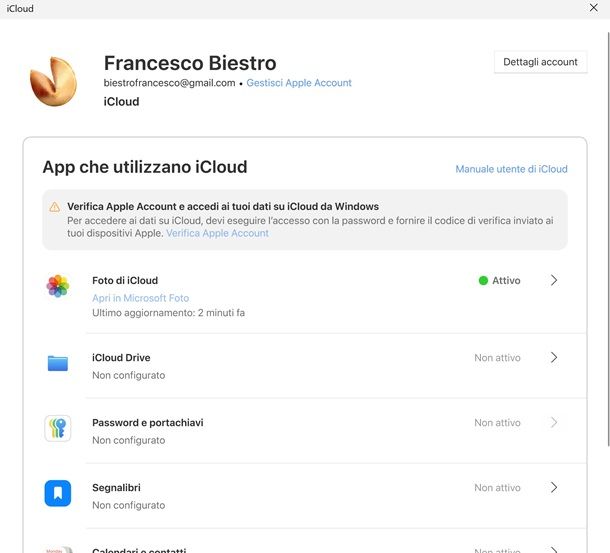Viewport: 610px width, 553px height.
Task: Click Non attivo status for Password e portachiavi
Action: (497, 423)
